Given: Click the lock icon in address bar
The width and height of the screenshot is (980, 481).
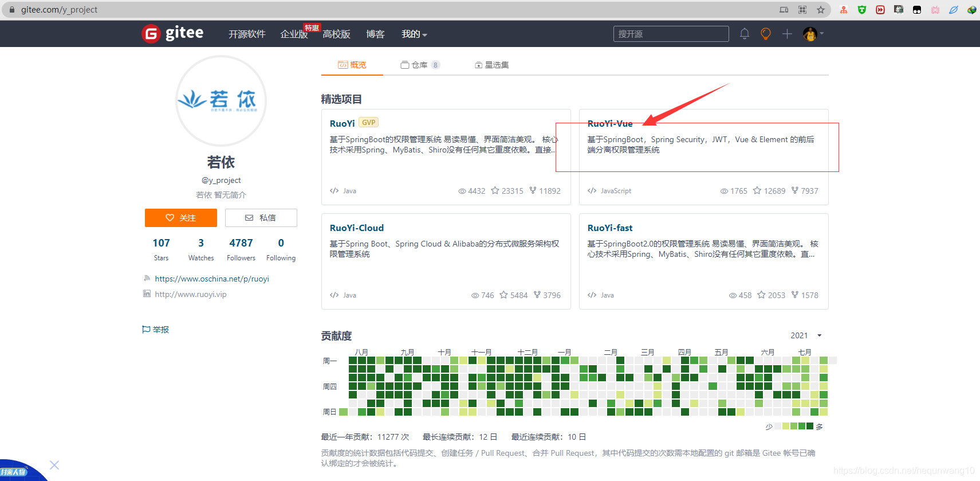Looking at the screenshot, I should 11,10.
